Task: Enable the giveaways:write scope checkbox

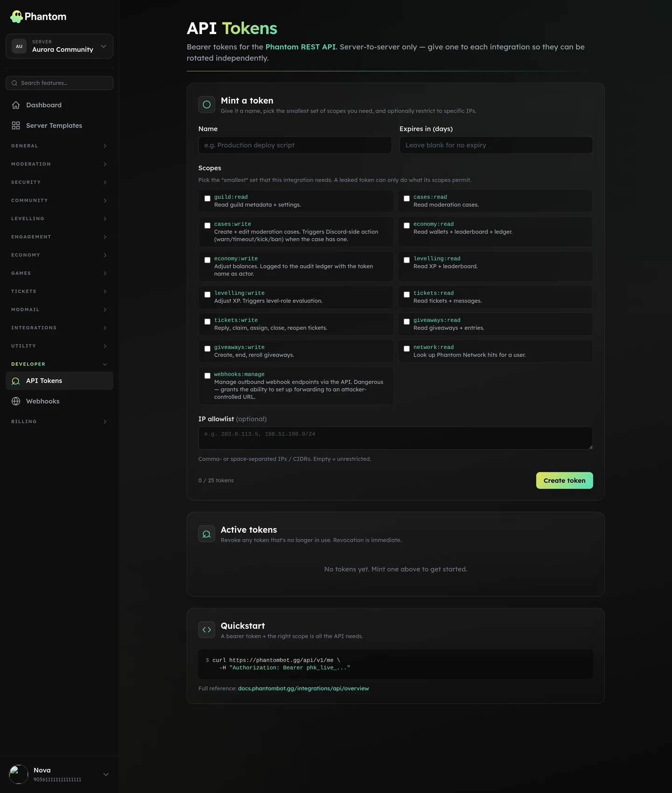Action: pyautogui.click(x=207, y=348)
